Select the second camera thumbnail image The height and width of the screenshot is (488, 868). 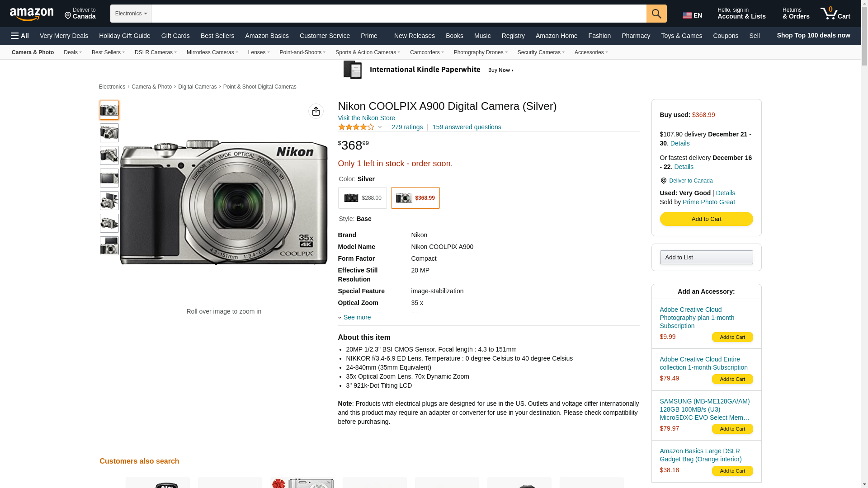(x=109, y=133)
